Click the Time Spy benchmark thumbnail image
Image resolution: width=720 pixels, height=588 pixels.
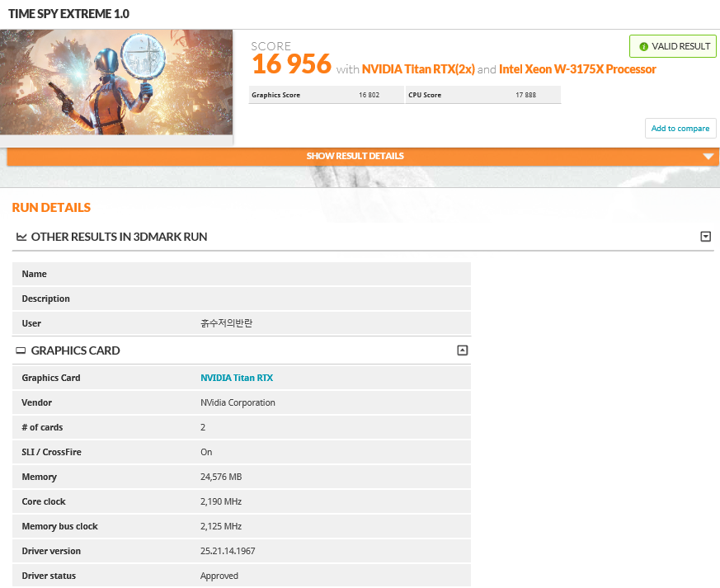(116, 82)
